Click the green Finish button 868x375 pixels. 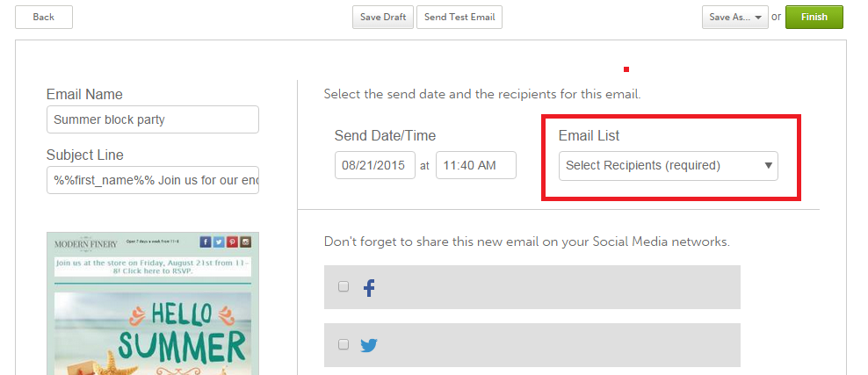point(814,18)
